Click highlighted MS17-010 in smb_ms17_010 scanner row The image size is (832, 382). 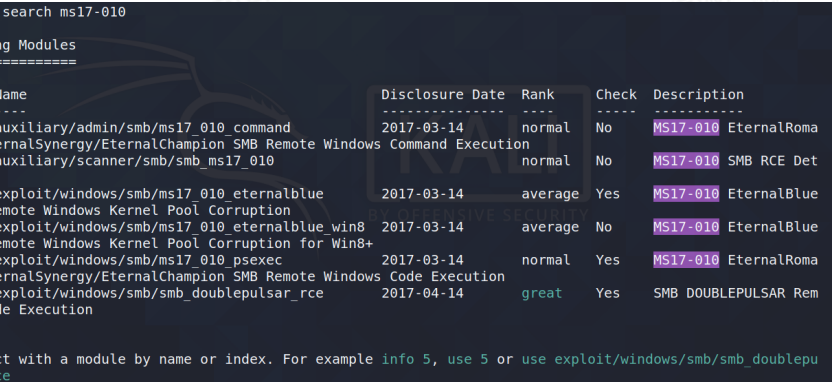(686, 161)
